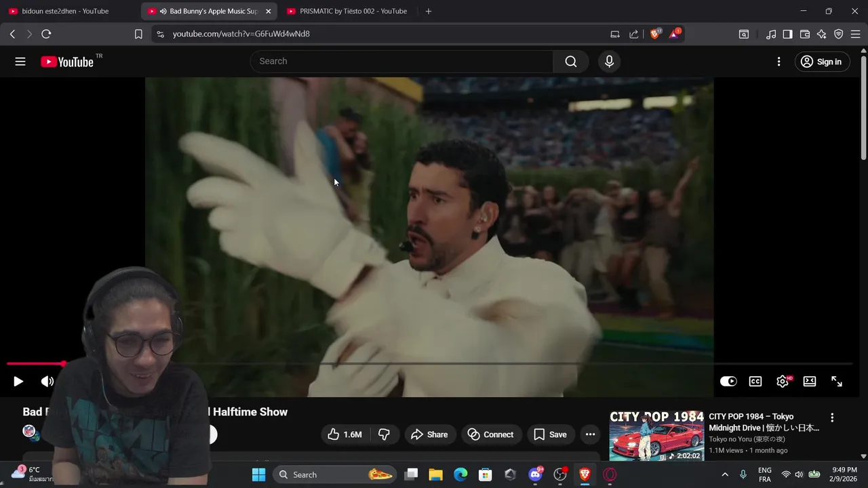Open Discord from the taskbar
The image size is (868, 488).
[535, 474]
